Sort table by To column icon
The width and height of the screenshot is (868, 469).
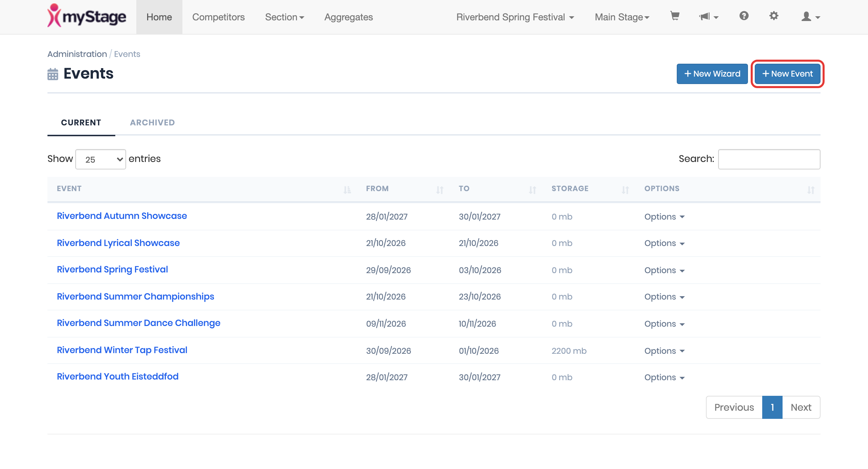pos(533,190)
